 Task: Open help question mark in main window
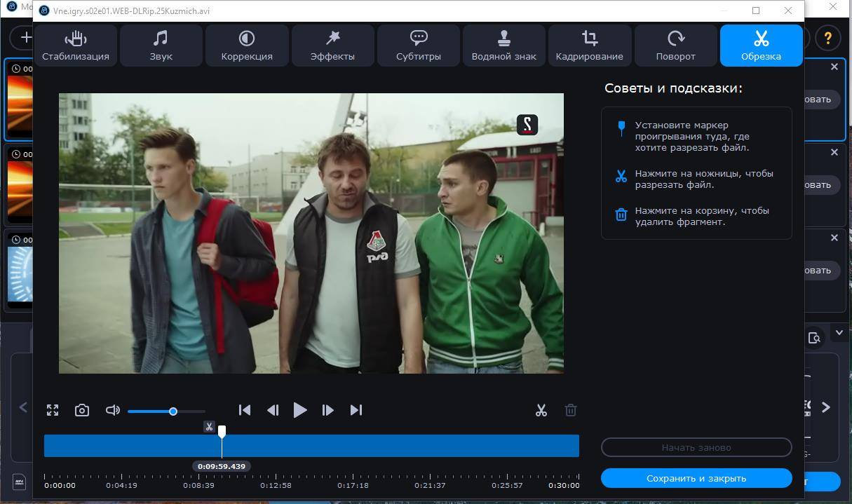[828, 38]
